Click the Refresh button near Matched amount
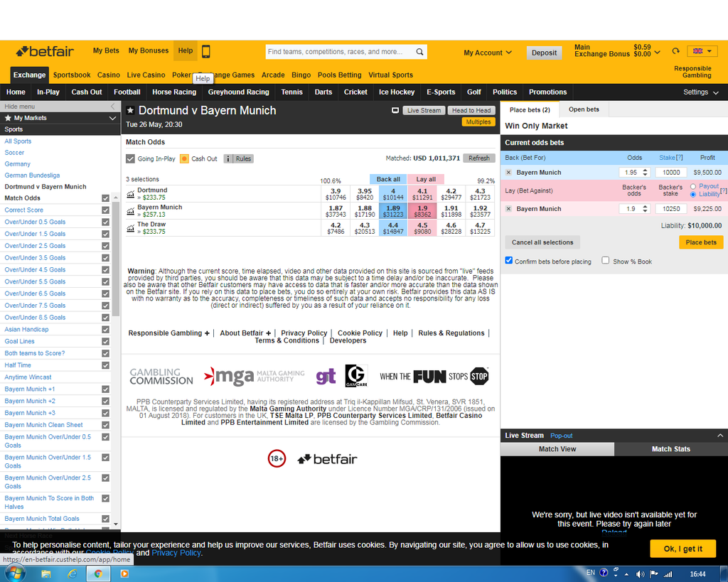Screen dimensions: 728x582 pos(479,158)
